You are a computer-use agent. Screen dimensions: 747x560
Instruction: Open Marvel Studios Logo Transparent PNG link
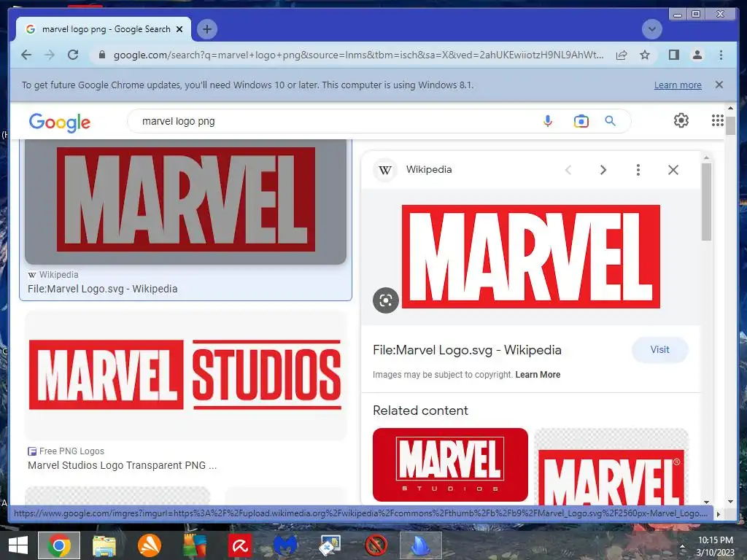[122, 465]
